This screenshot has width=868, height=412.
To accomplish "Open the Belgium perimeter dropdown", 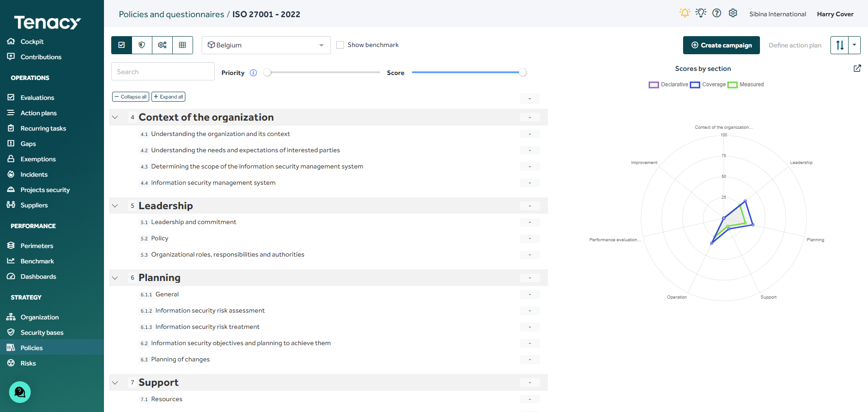I will tap(266, 45).
